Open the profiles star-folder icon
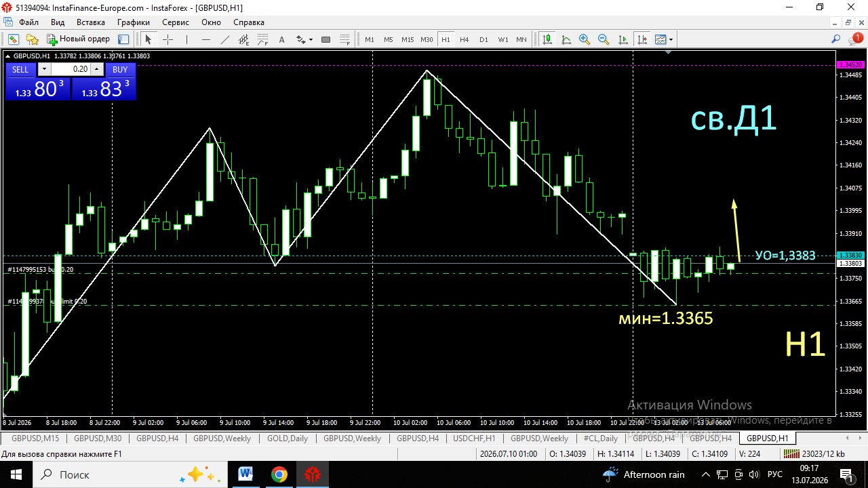Image resolution: width=868 pixels, height=488 pixels. coord(32,39)
